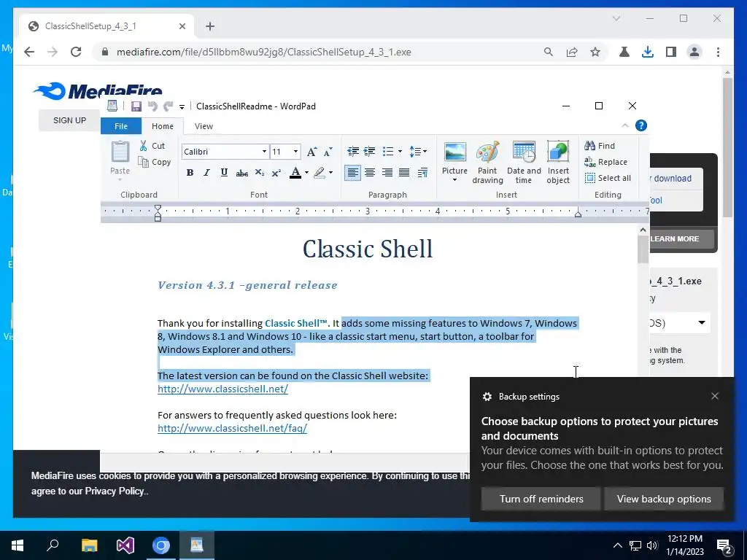Copy the selected text
Screen dimensions: 747x560
coord(155,162)
